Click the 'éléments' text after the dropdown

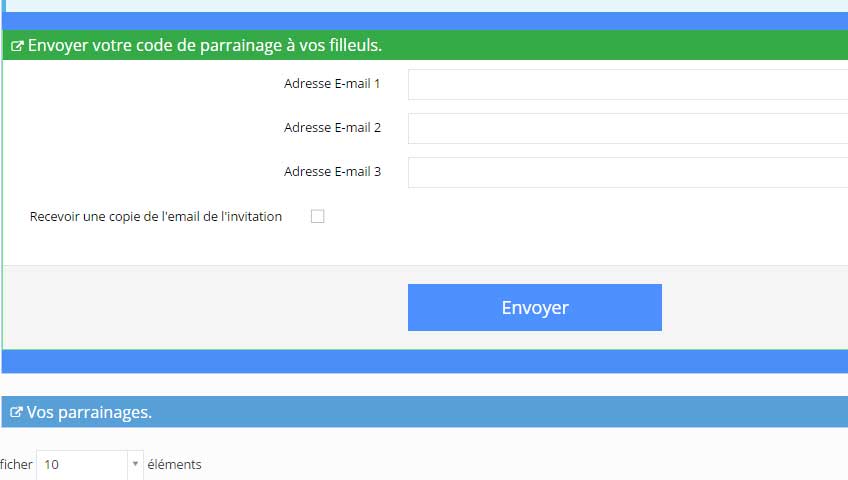coord(174,464)
